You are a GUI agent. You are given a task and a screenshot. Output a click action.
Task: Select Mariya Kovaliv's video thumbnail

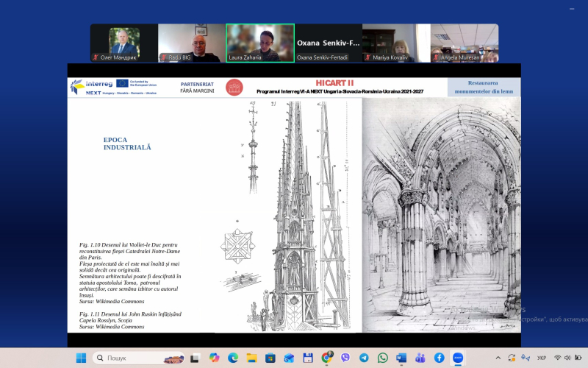[x=396, y=43]
